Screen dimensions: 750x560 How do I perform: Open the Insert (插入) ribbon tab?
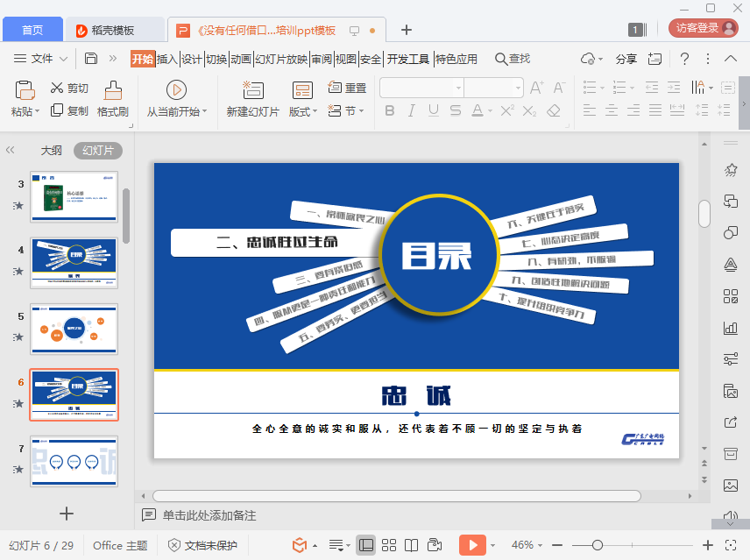167,59
